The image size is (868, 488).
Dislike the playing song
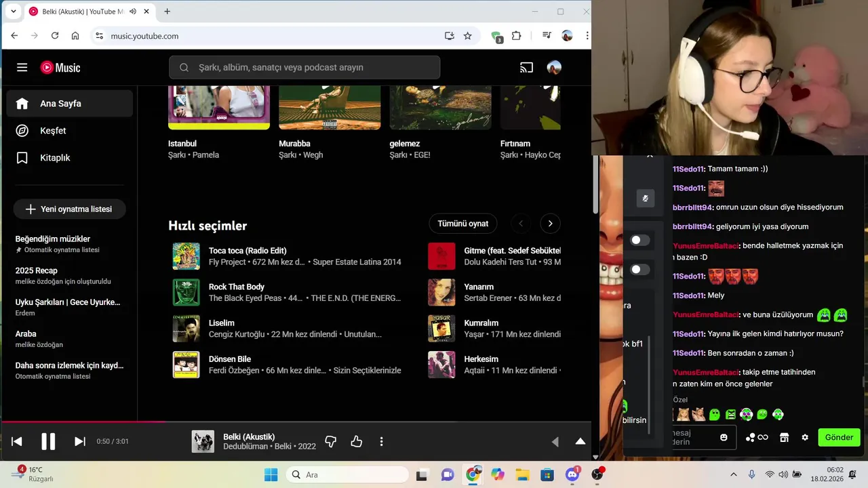click(x=331, y=442)
